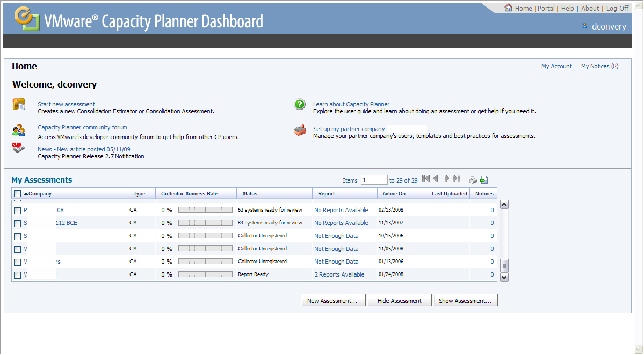Go to next page of assessments
The height and width of the screenshot is (355, 644).
point(446,178)
